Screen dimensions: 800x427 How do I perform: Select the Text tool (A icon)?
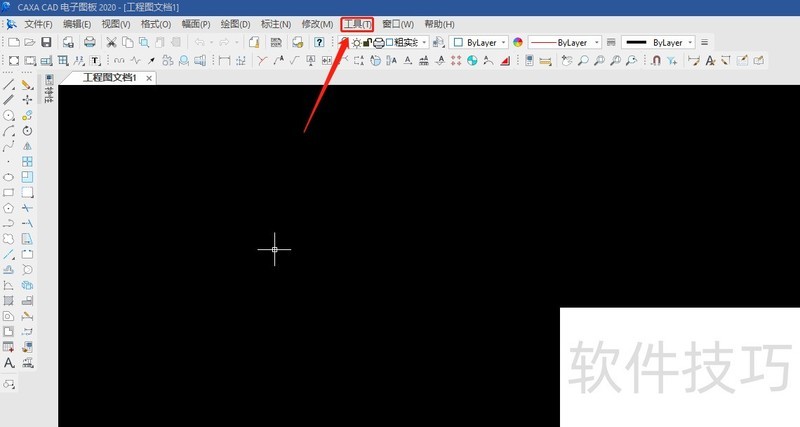pyautogui.click(x=9, y=363)
